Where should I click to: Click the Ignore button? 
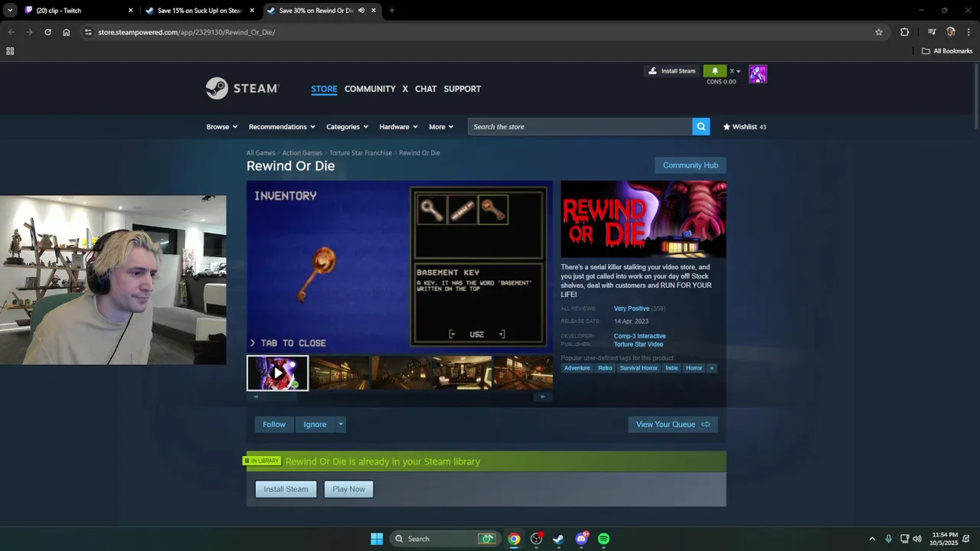click(315, 425)
